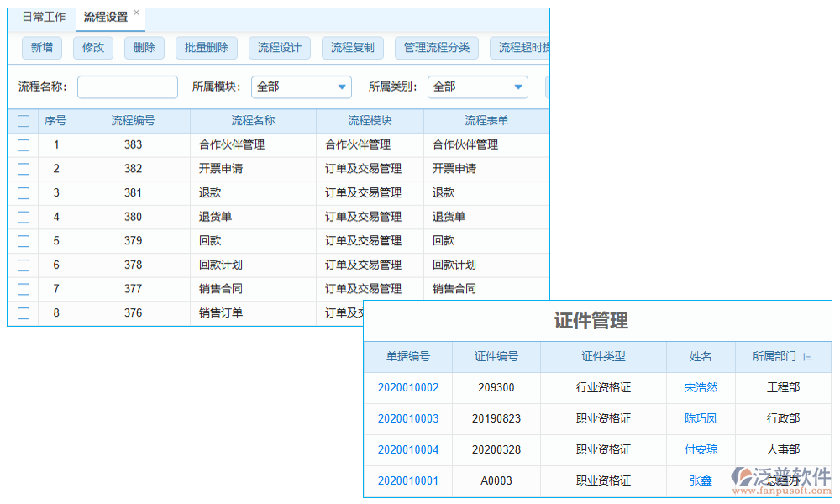Click the 流程复制 copy workflow button
840x504 pixels.
(x=352, y=48)
